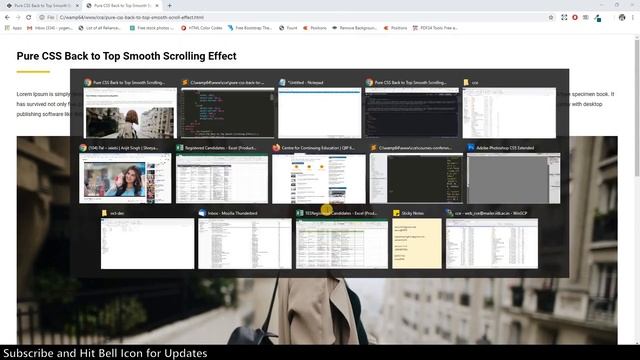Open a new Chrome tab with plus button
640x360 pixels.
[x=170, y=6]
